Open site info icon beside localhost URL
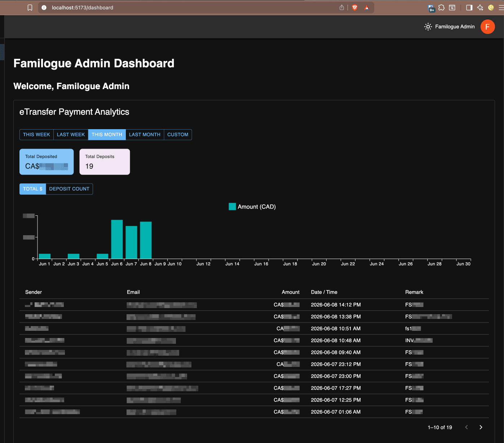504x443 pixels. tap(44, 8)
